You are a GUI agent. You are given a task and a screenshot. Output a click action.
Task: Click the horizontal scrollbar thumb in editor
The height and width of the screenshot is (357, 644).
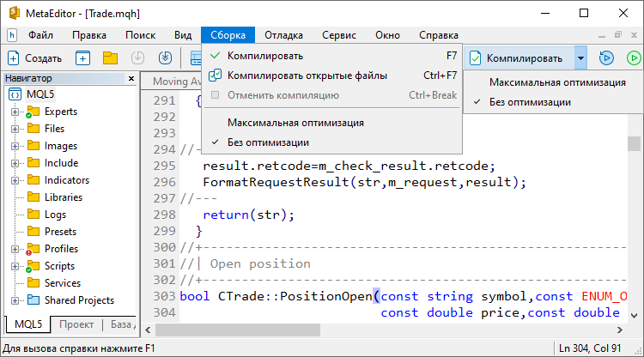(x=237, y=330)
